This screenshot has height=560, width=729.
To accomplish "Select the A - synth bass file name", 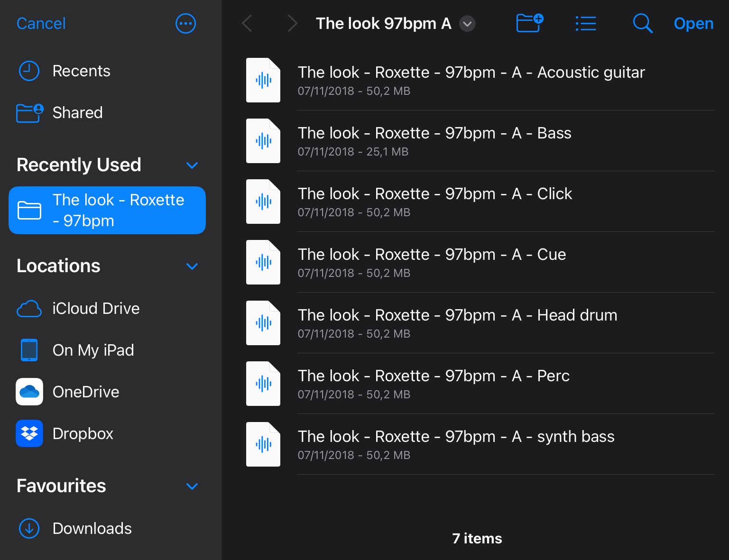I will (x=456, y=436).
